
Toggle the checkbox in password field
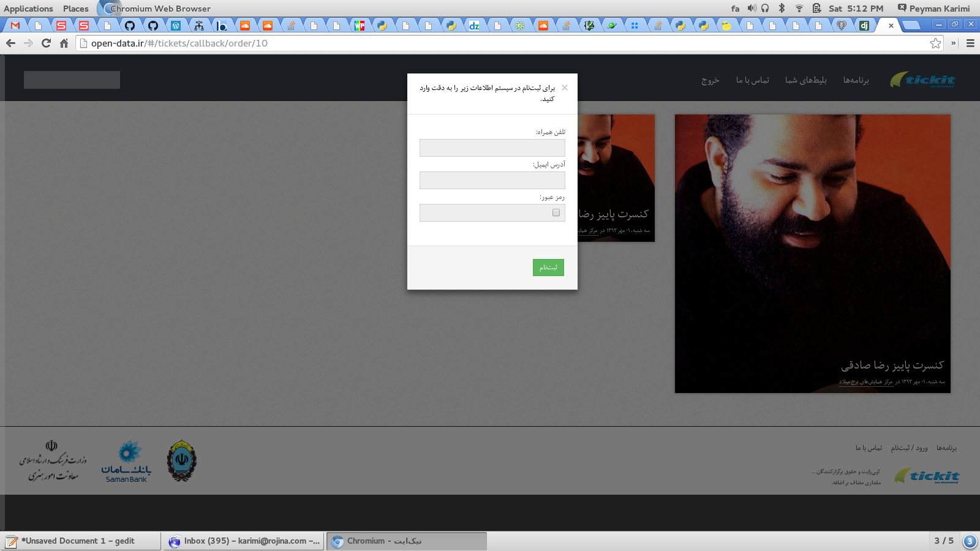(x=556, y=212)
